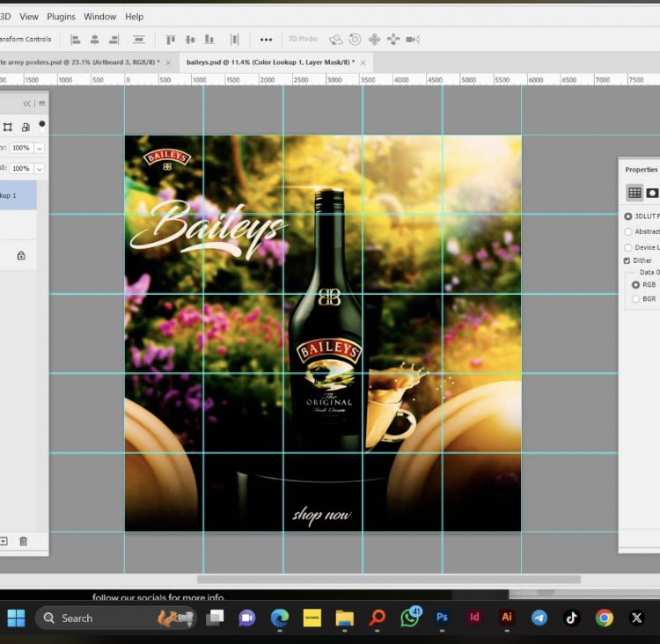660x644 pixels.
Task: Open the three-dots more align options
Action: (266, 40)
